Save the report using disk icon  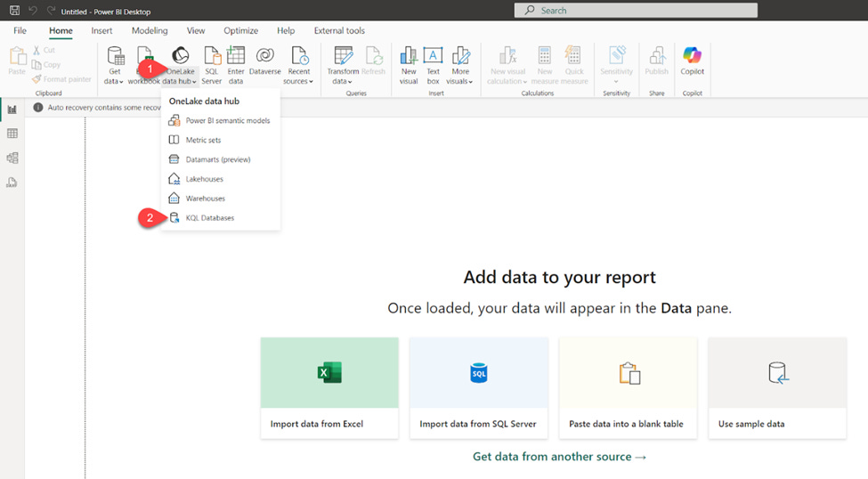pos(15,11)
